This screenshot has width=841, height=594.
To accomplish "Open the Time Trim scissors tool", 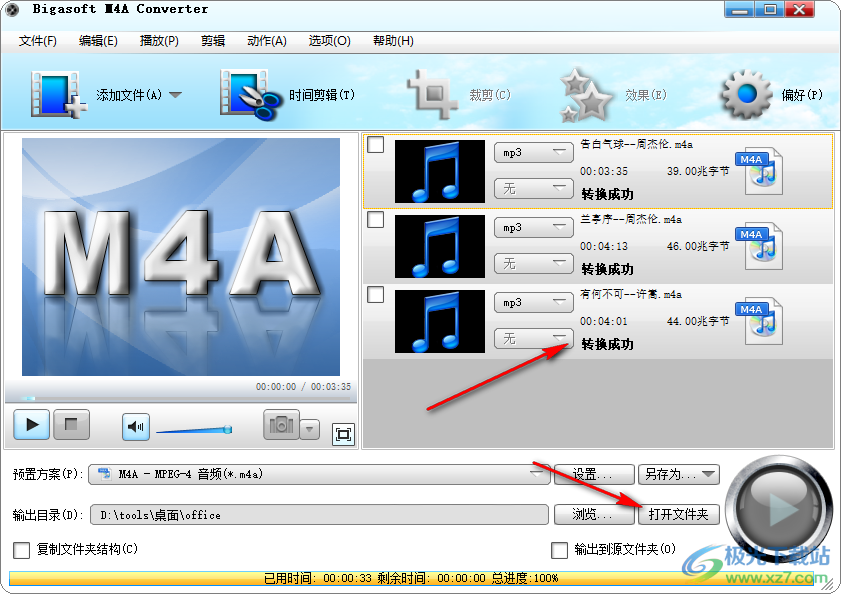I will pos(250,95).
